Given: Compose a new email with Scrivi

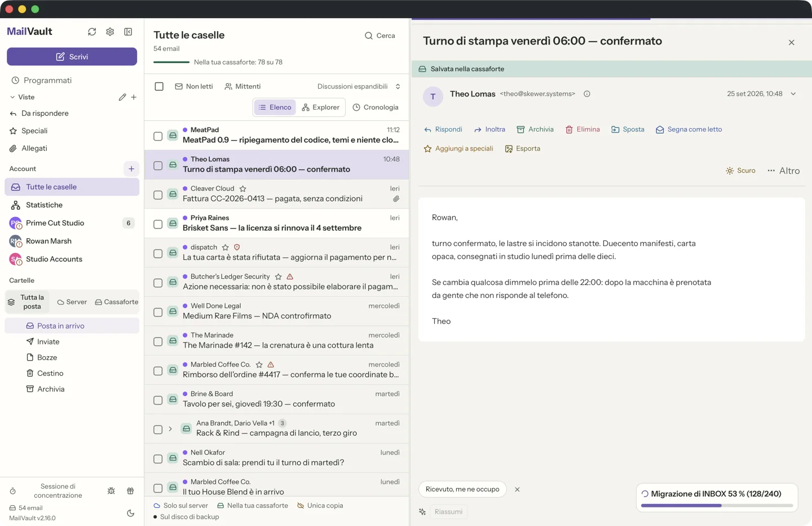Looking at the screenshot, I should point(72,56).
